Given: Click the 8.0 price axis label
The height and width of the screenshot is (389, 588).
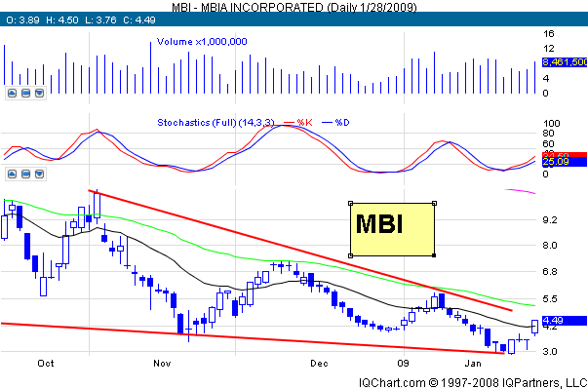Looking at the screenshot, I should tap(550, 246).
